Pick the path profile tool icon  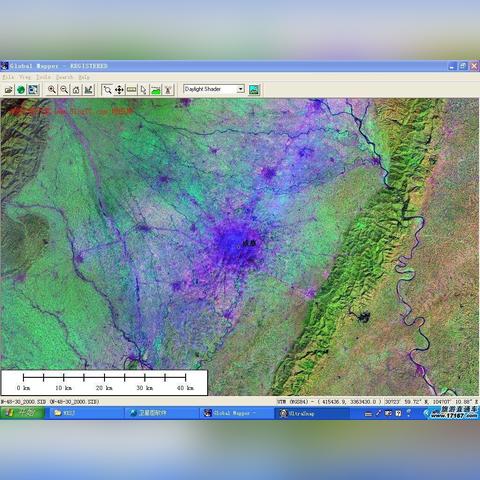click(x=156, y=90)
